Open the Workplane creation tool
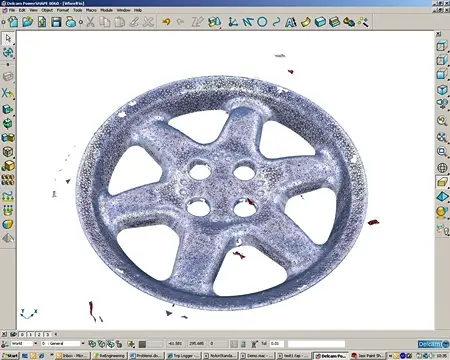 (233, 22)
